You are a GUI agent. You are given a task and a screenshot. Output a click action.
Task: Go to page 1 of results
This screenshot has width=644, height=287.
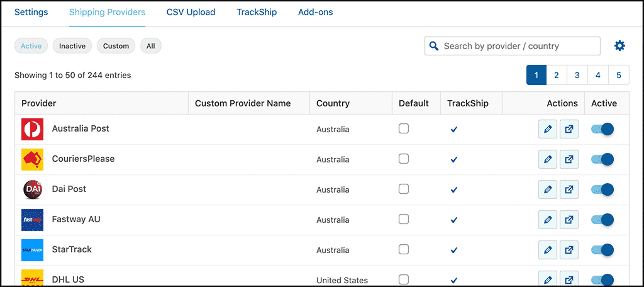pyautogui.click(x=536, y=76)
